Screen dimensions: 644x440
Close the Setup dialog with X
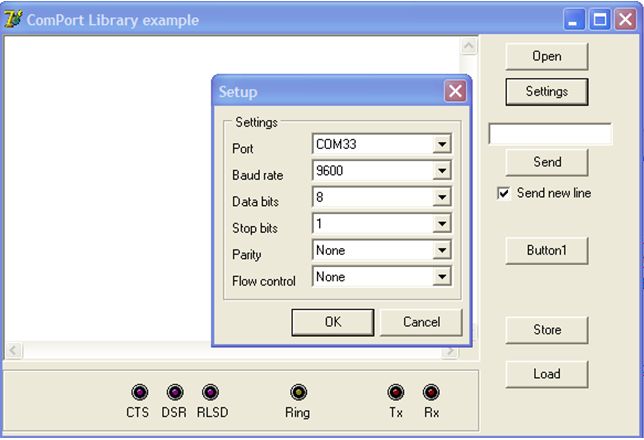click(x=455, y=92)
